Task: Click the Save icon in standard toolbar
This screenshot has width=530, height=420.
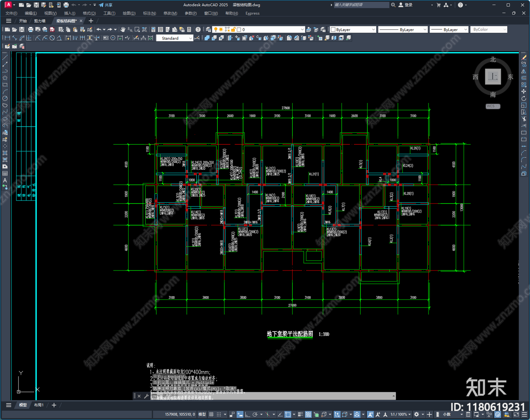Action: (22, 29)
